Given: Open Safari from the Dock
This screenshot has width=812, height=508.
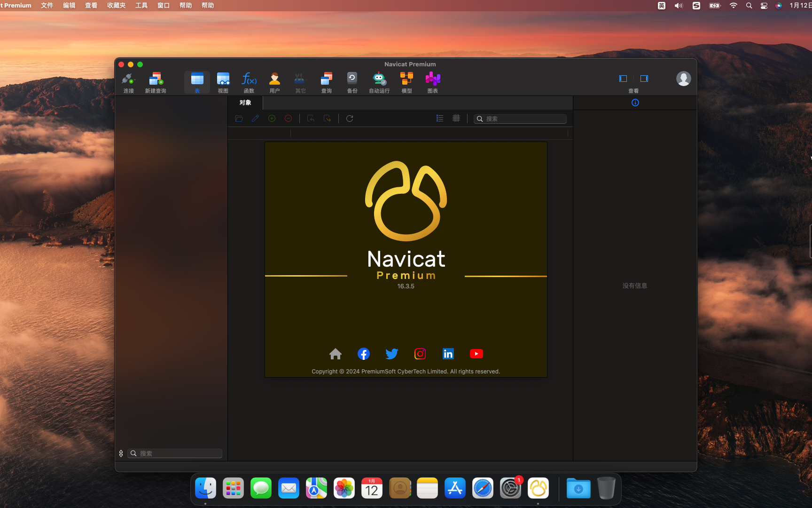Looking at the screenshot, I should [x=483, y=488].
